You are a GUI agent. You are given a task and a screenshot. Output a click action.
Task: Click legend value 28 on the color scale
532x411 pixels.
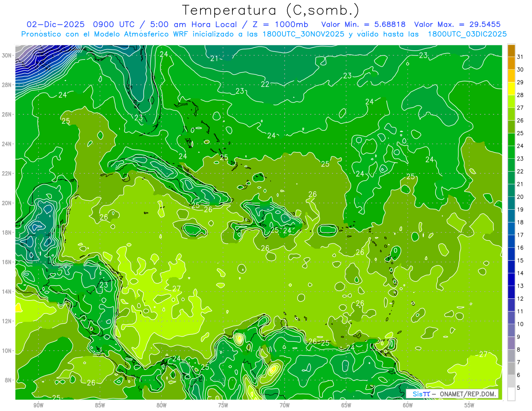[x=520, y=95]
